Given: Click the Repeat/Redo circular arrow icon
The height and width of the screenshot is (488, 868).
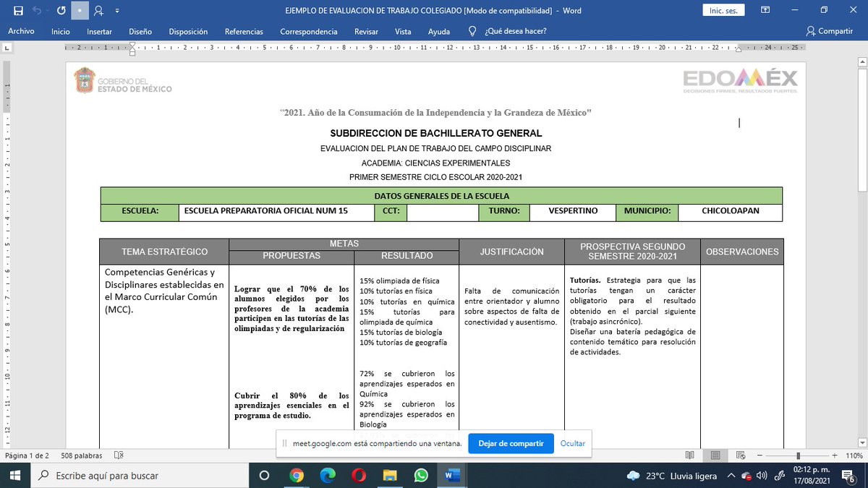Looking at the screenshot, I should [x=61, y=11].
